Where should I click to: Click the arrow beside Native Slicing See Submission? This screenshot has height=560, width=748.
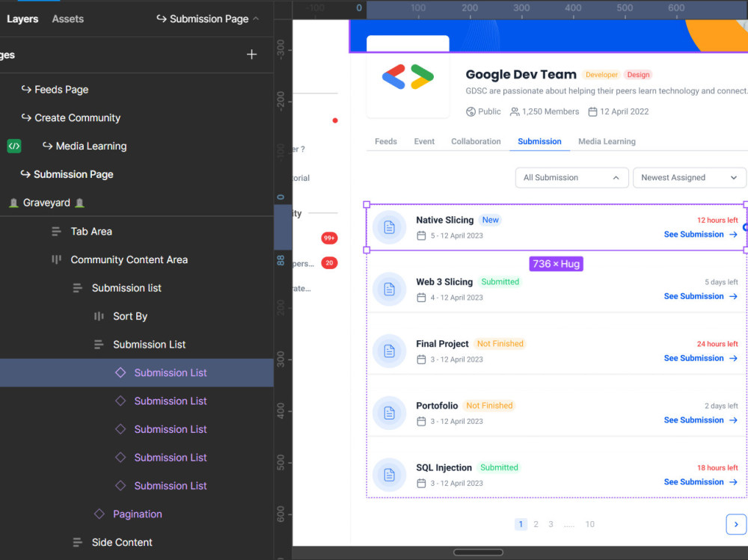pyautogui.click(x=733, y=234)
